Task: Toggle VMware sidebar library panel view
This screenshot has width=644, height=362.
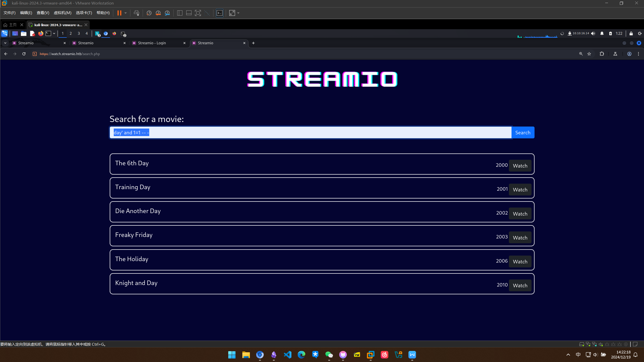Action: 180,13
